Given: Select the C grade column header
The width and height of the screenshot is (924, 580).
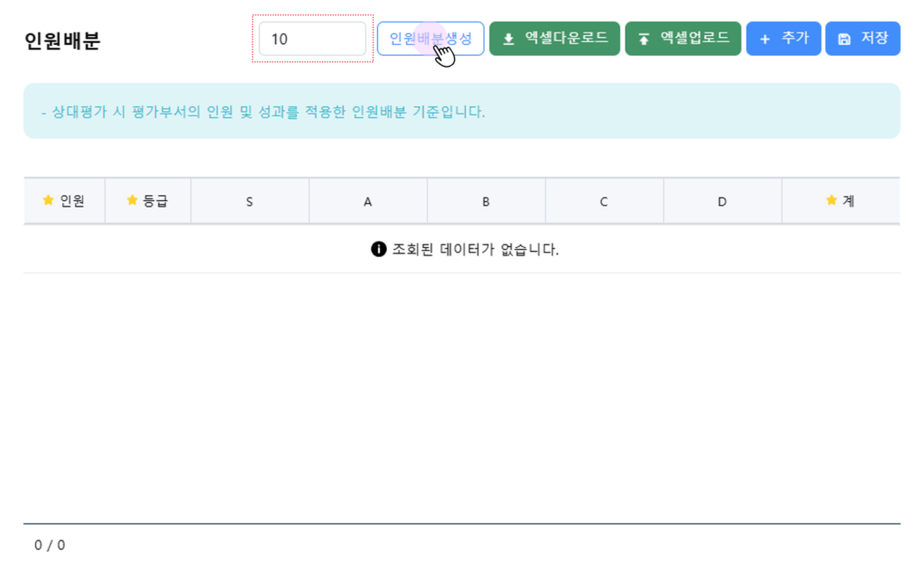Looking at the screenshot, I should pyautogui.click(x=605, y=201).
